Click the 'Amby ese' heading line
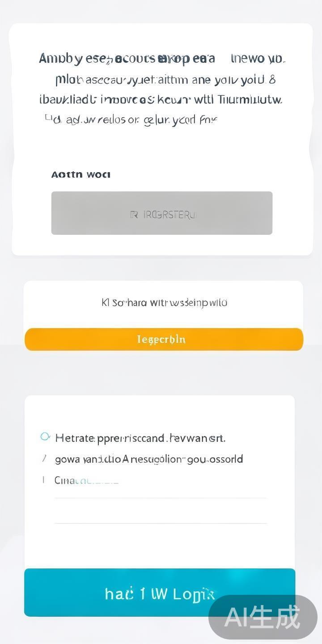The width and height of the screenshot is (322, 644). [x=162, y=59]
